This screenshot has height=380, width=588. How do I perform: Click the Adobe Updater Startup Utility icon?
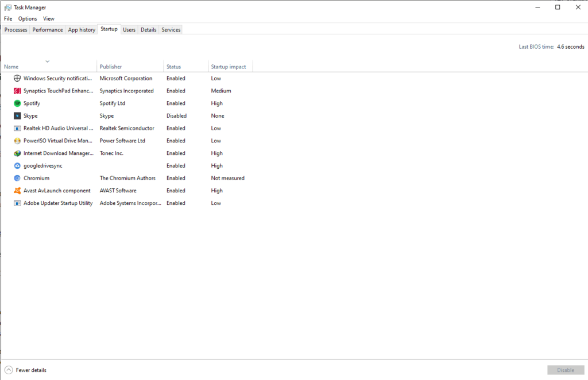click(x=17, y=203)
